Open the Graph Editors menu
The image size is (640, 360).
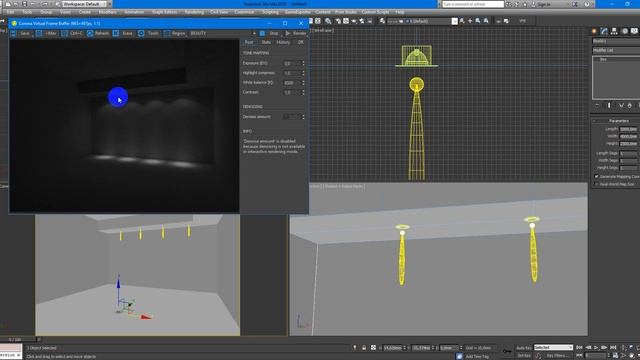[x=164, y=12]
